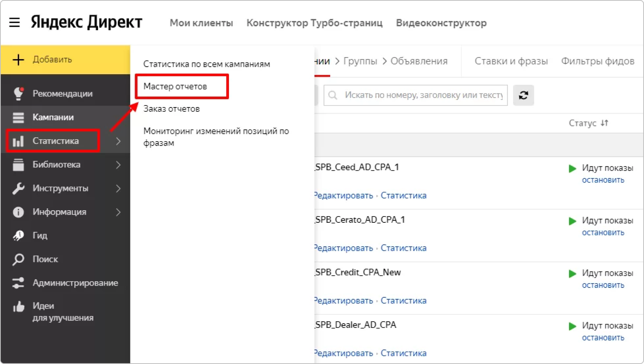Expand the Инструменты submenu chevron
The width and height of the screenshot is (644, 364).
pos(118,188)
